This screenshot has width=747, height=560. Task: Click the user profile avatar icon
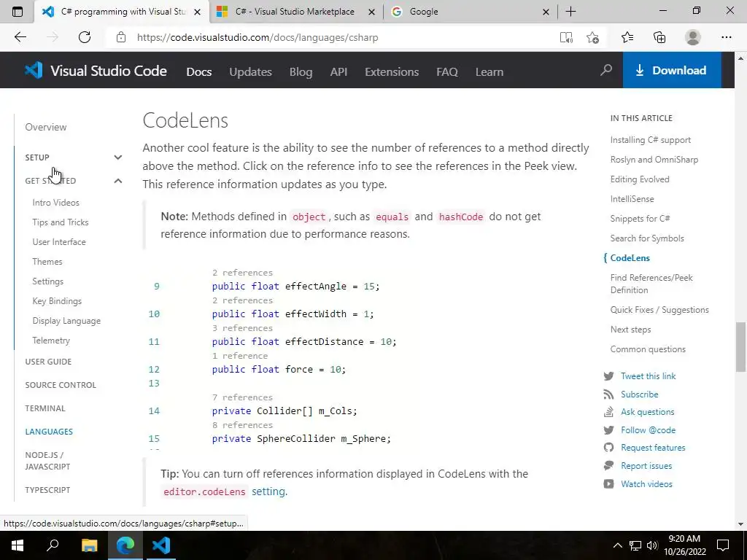pyautogui.click(x=693, y=37)
